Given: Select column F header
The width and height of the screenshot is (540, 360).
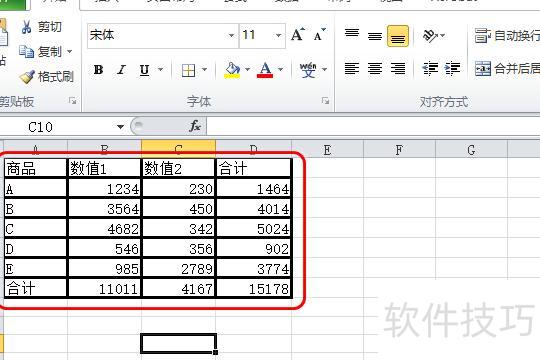Looking at the screenshot, I should pyautogui.click(x=399, y=150).
